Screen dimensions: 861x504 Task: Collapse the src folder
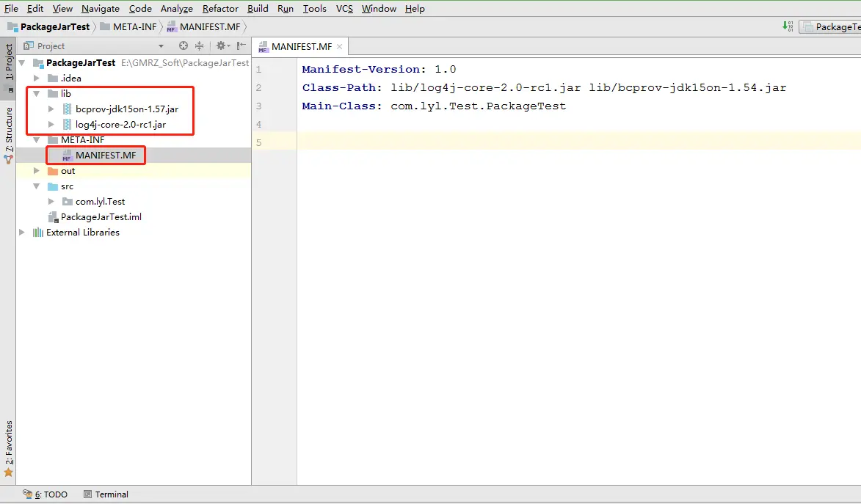[x=37, y=186]
